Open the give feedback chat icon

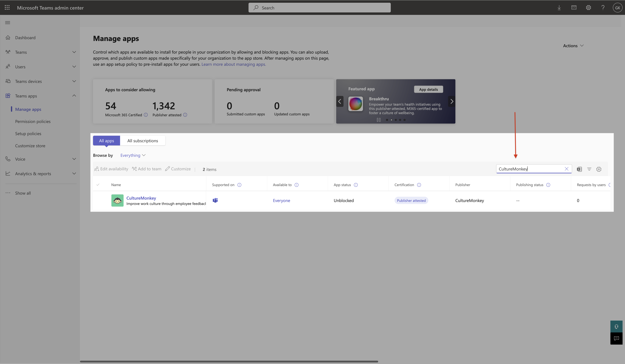coord(616,338)
